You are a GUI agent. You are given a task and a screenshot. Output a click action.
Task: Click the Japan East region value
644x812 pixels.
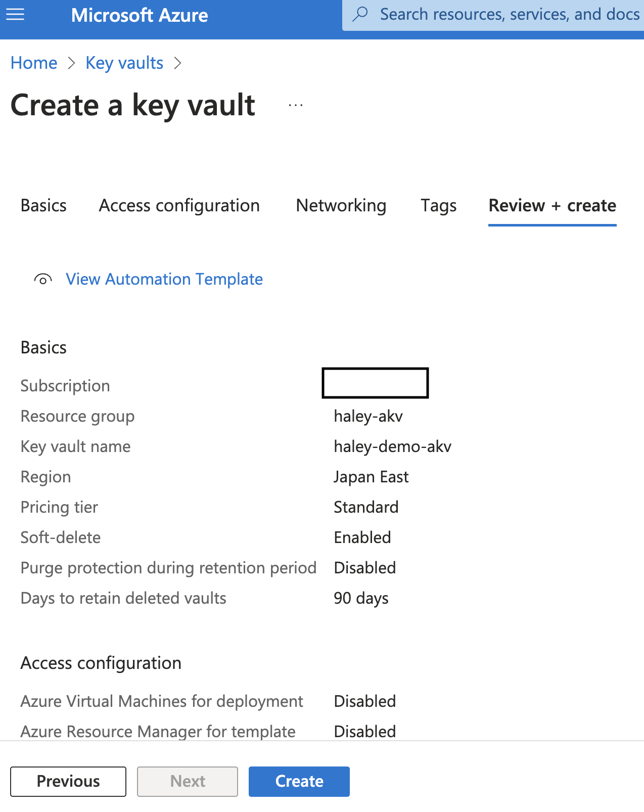[371, 477]
